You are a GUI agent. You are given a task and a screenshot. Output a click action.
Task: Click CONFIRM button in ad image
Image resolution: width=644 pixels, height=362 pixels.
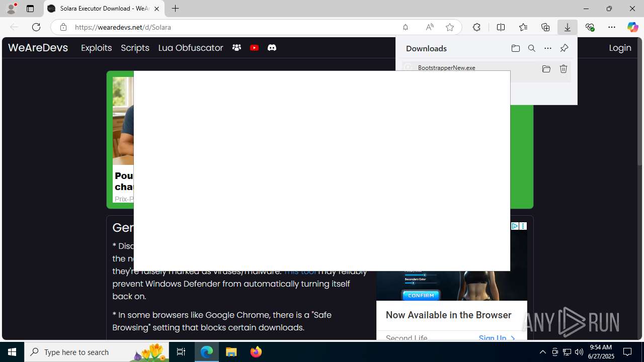pyautogui.click(x=421, y=295)
